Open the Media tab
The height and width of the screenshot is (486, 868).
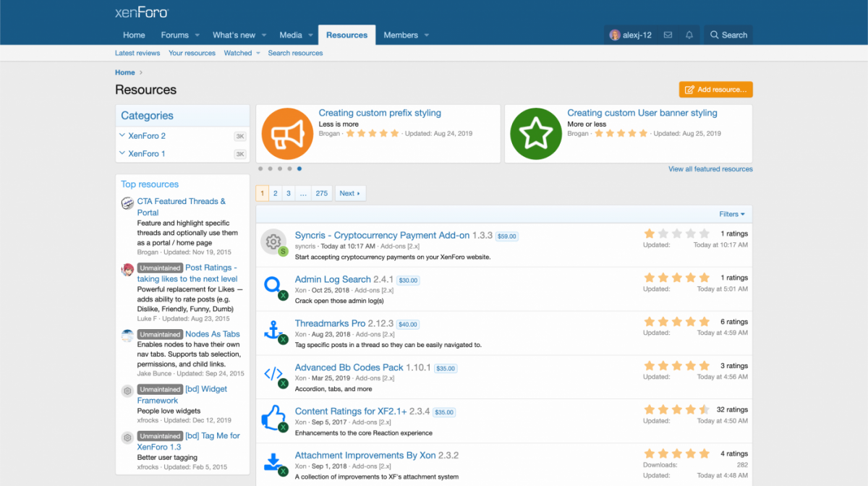point(291,35)
